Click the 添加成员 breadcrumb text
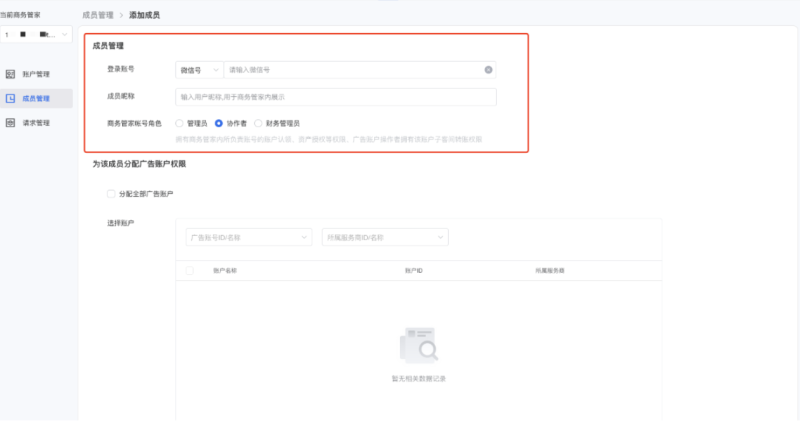 point(144,15)
